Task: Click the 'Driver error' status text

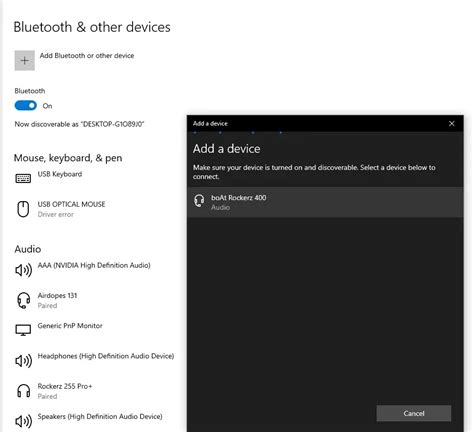Action: (x=55, y=214)
